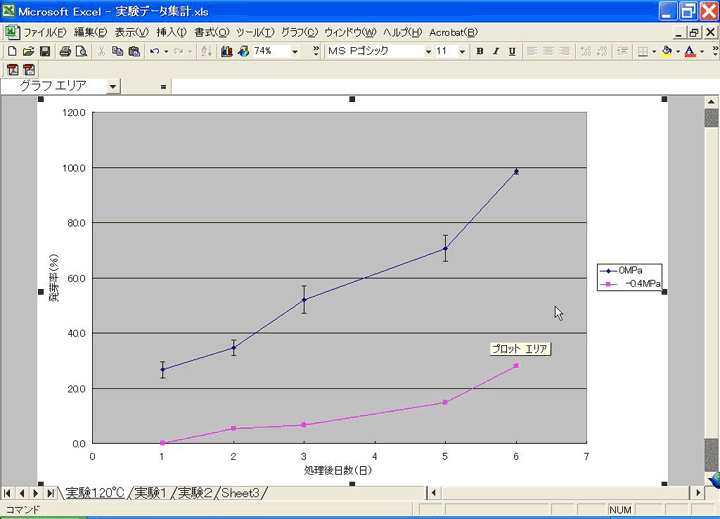The image size is (720, 519).
Task: Save the workbook with the floppy icon
Action: click(45, 51)
